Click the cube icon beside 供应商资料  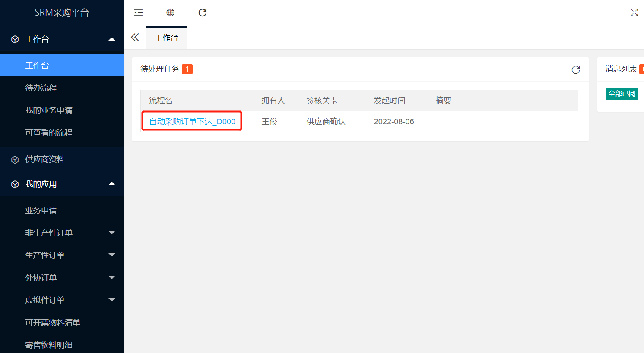pos(15,160)
